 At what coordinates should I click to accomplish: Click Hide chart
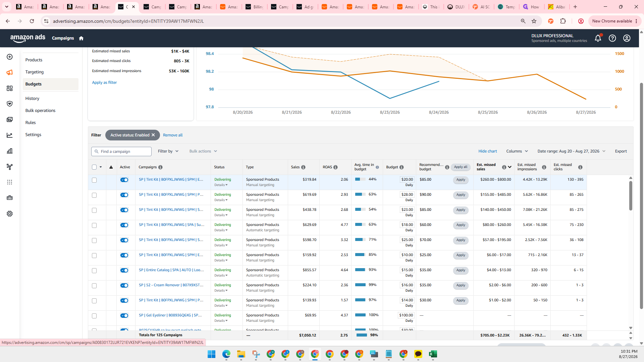point(488,152)
